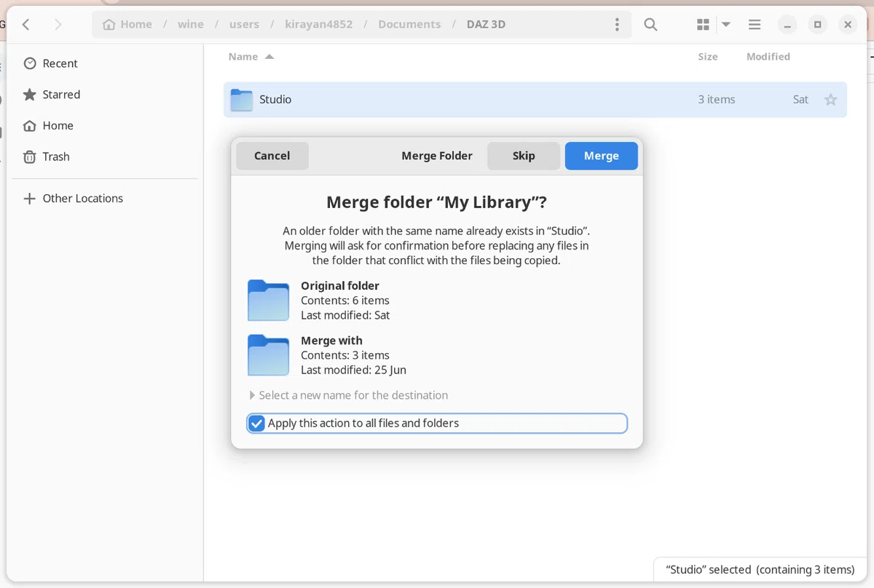Star the Studio folder
The height and width of the screenshot is (588, 874).
pyautogui.click(x=830, y=100)
